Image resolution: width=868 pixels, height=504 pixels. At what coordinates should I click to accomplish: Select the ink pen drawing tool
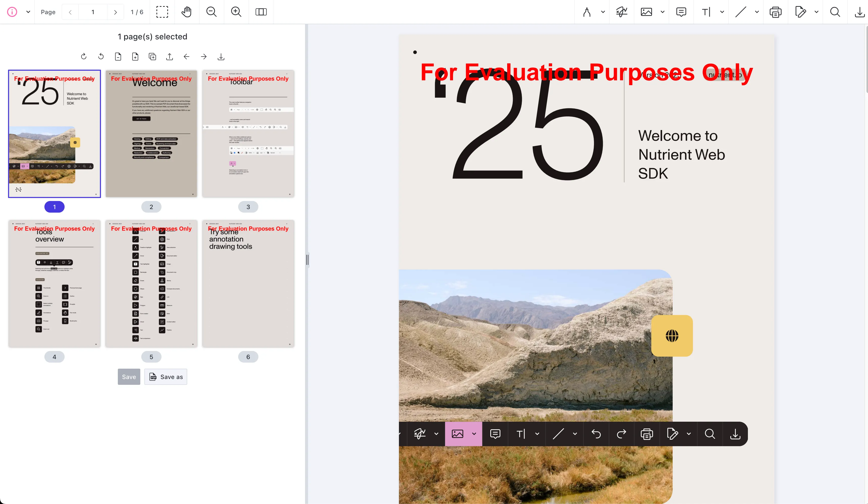tap(587, 12)
